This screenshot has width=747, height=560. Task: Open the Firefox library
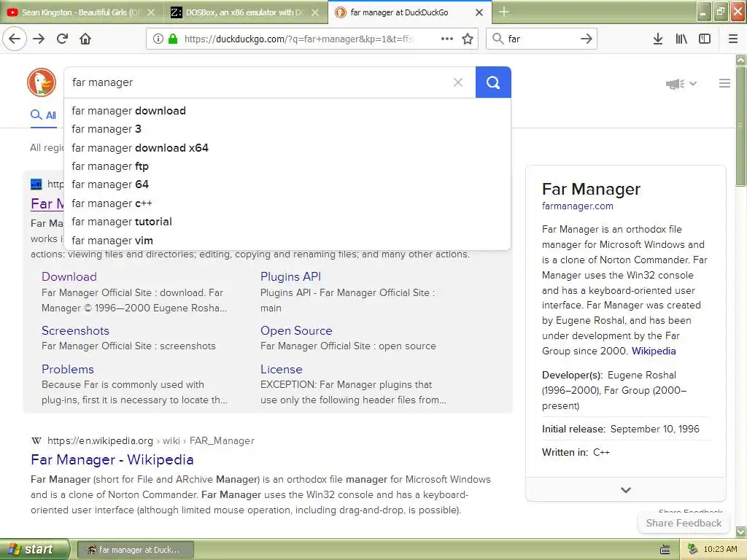(681, 39)
